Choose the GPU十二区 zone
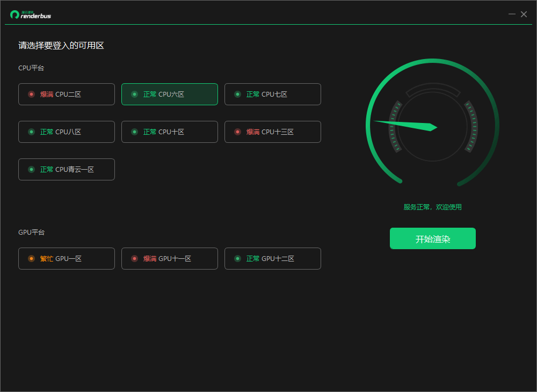The width and height of the screenshot is (537, 392). click(273, 258)
